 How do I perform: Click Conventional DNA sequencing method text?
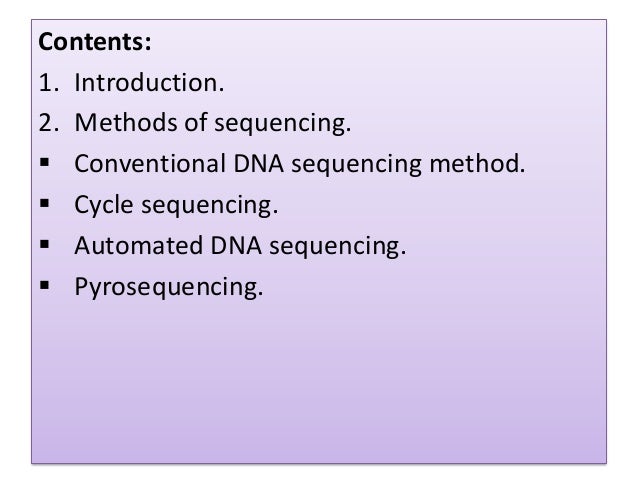pos(300,164)
